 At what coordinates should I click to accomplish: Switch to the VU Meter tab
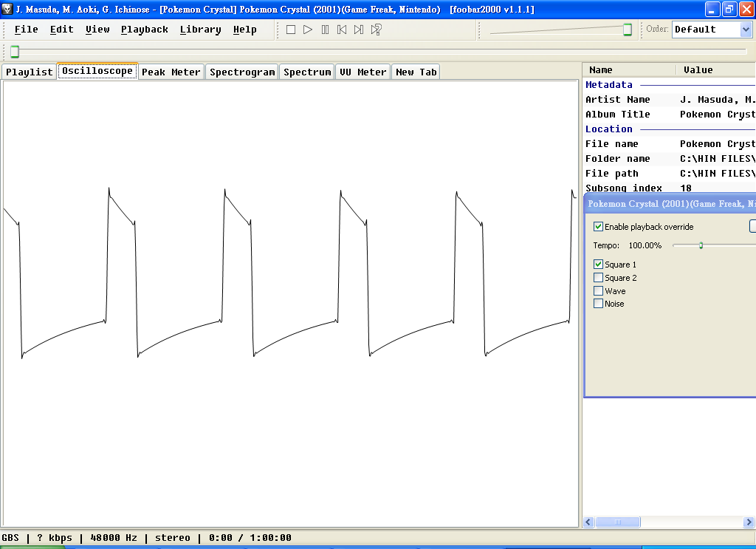click(362, 72)
